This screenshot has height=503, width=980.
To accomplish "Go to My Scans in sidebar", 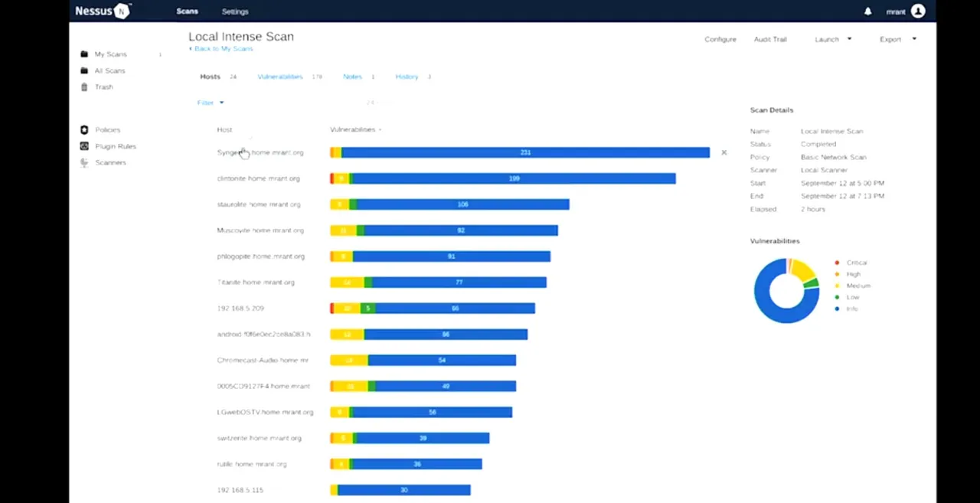I will [110, 54].
